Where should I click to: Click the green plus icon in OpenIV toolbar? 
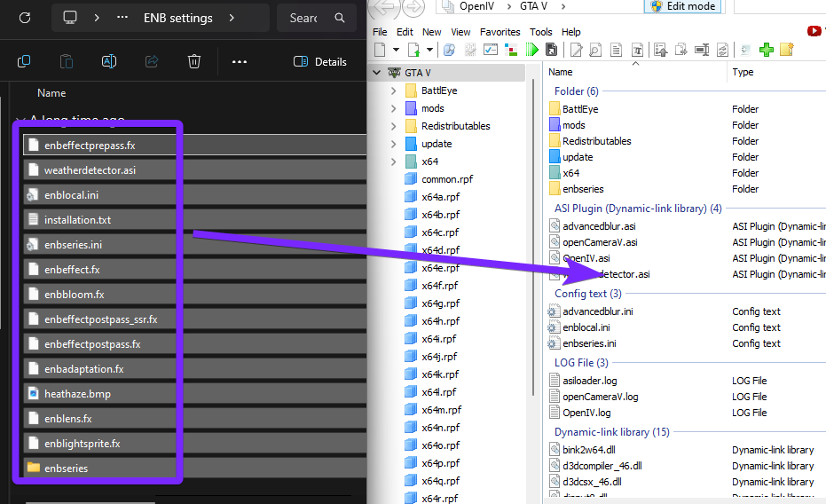tap(767, 50)
